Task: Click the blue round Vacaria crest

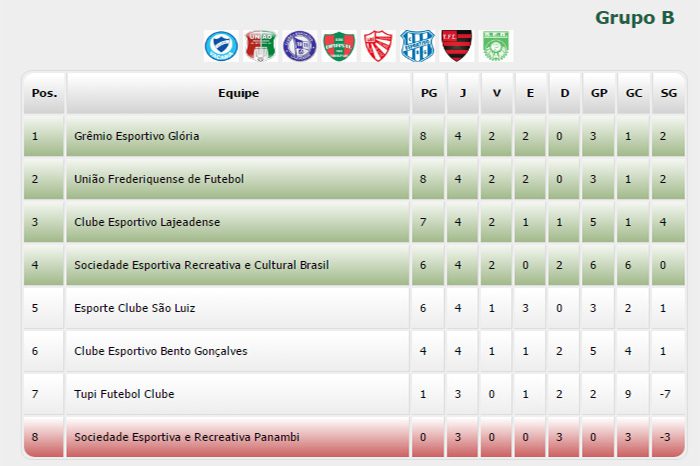Action: (x=221, y=46)
